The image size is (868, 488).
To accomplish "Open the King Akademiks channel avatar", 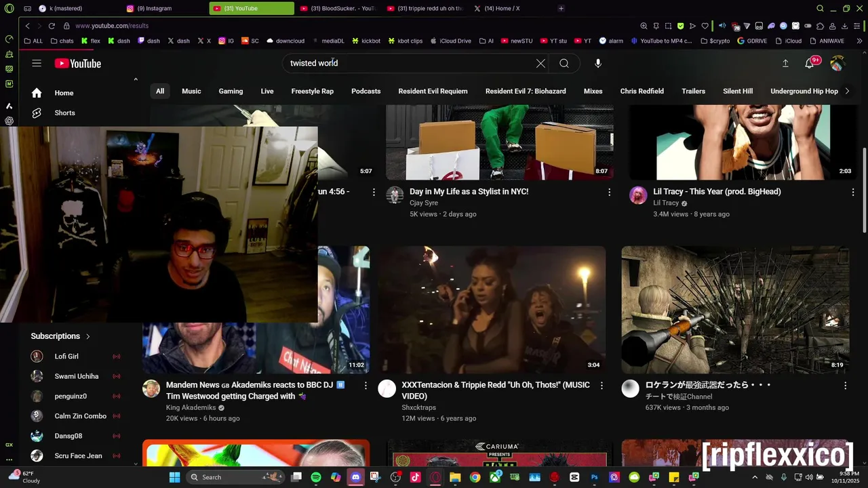I will point(151,388).
